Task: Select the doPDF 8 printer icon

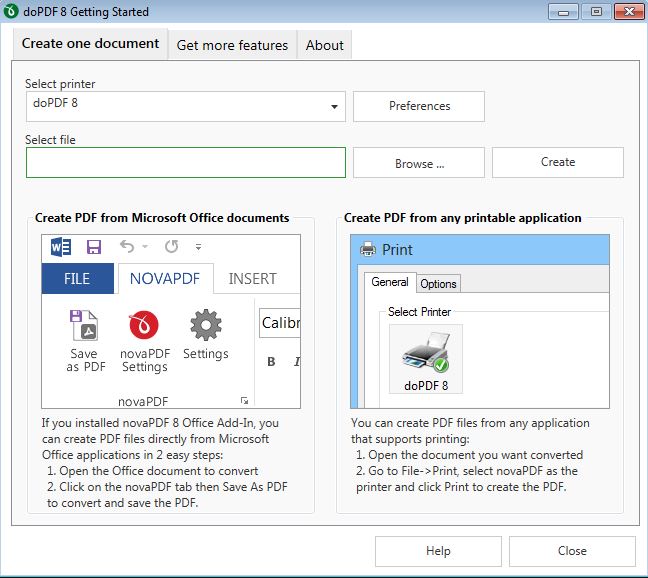Action: point(425,354)
